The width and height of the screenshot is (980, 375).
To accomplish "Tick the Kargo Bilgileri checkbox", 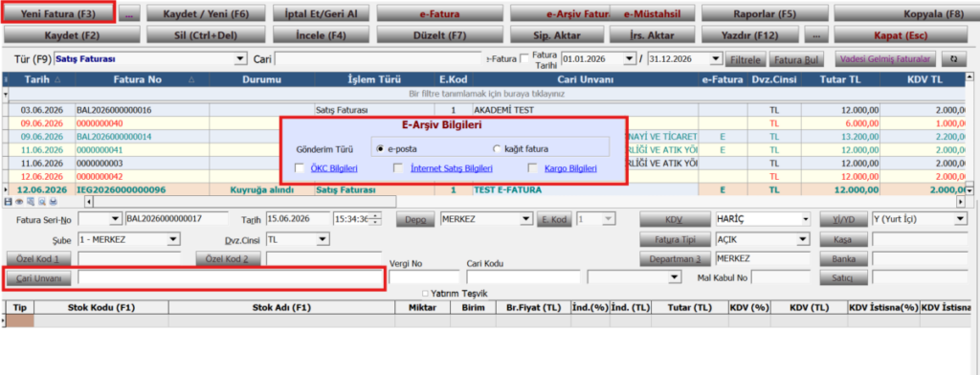I will 533,168.
